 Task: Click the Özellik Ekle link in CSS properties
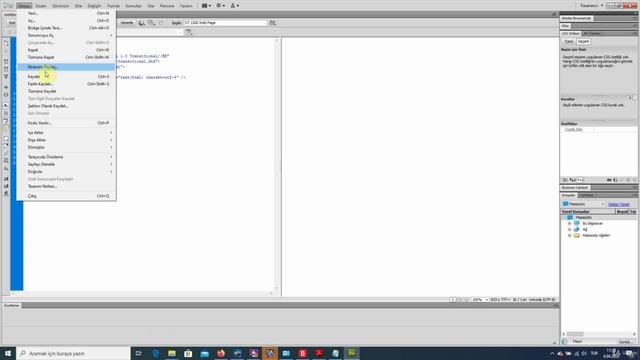[573, 129]
